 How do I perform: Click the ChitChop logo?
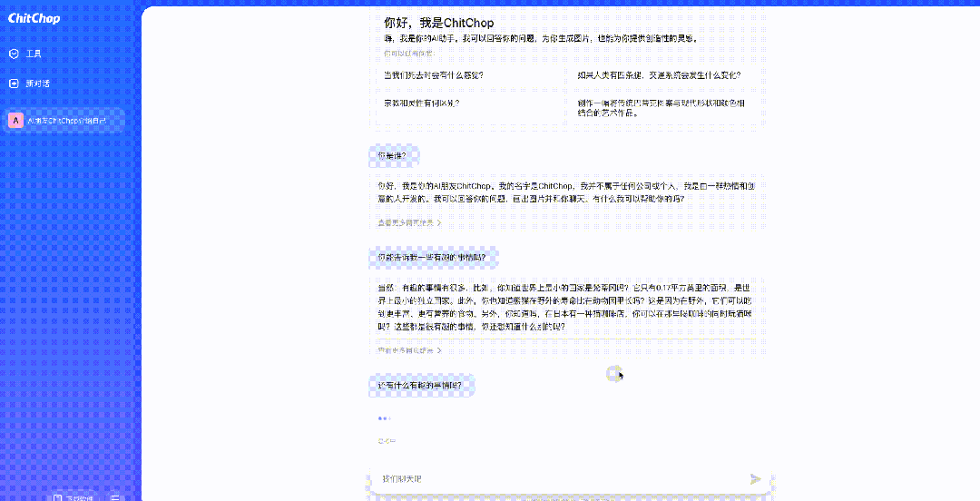[34, 18]
